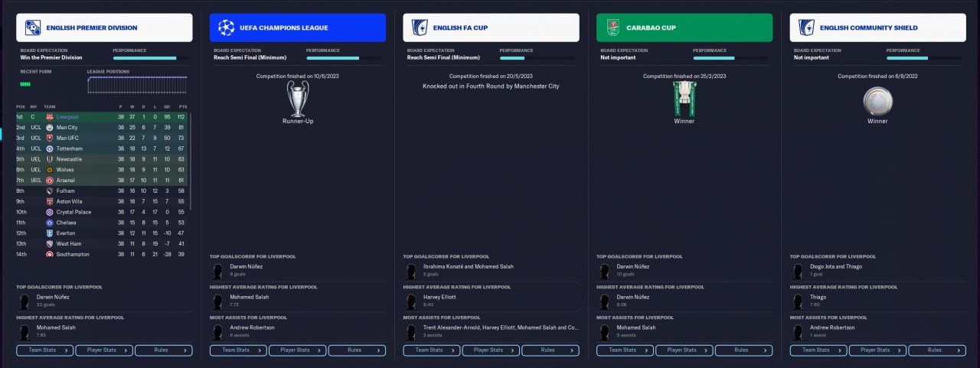The height and width of the screenshot is (368, 980).
Task: Open Player Stats for the Carabao Cup
Action: click(x=684, y=350)
